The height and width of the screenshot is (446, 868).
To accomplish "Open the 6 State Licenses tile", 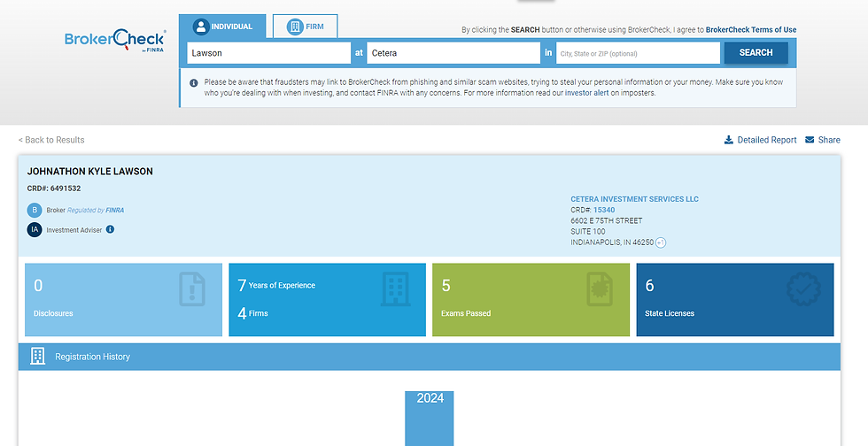I will (735, 299).
